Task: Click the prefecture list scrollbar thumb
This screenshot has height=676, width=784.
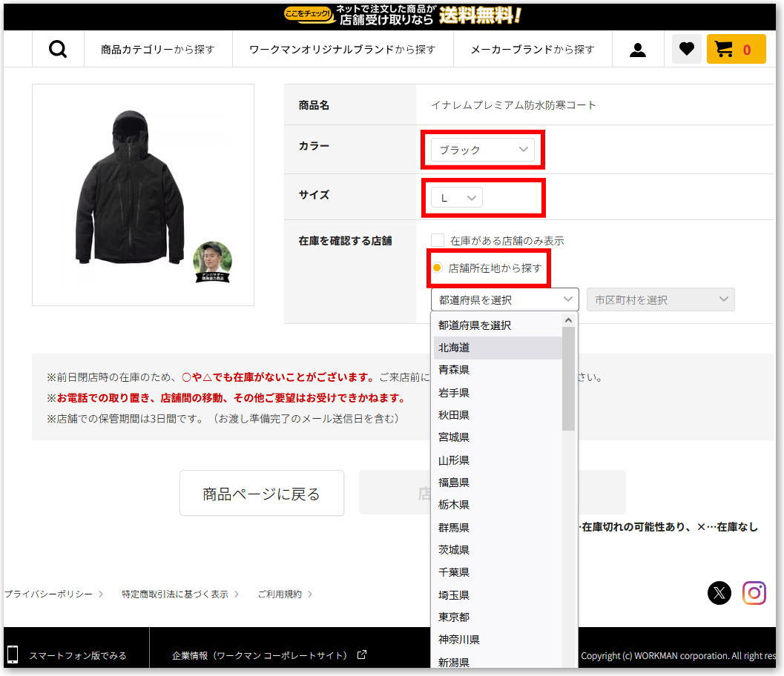Action: point(568,379)
